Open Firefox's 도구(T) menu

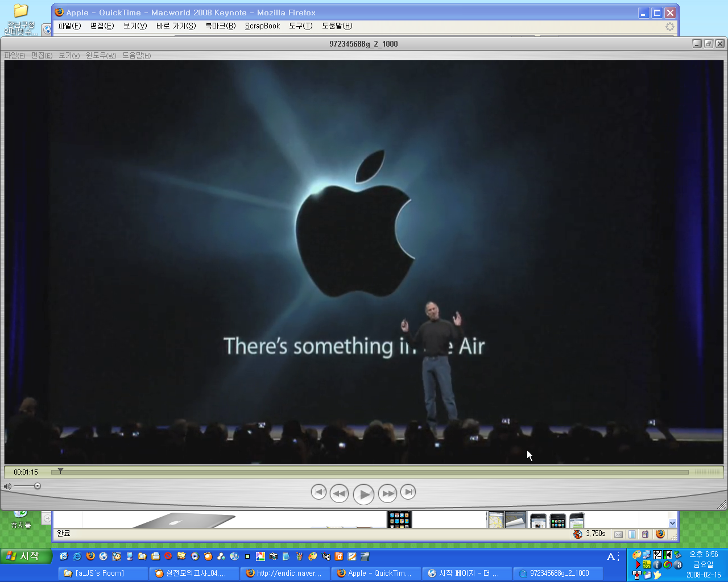[x=300, y=26]
